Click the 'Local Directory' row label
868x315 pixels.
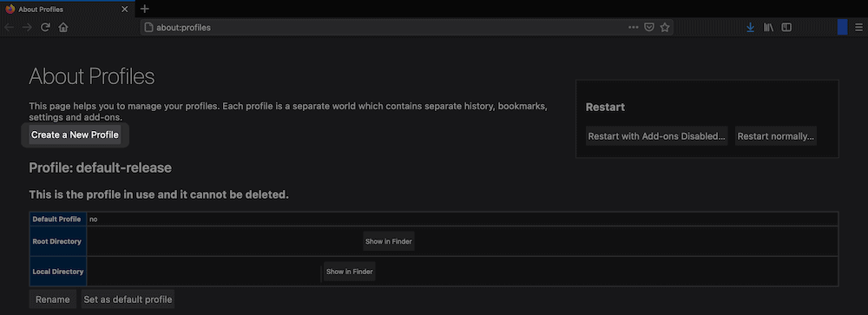click(58, 272)
